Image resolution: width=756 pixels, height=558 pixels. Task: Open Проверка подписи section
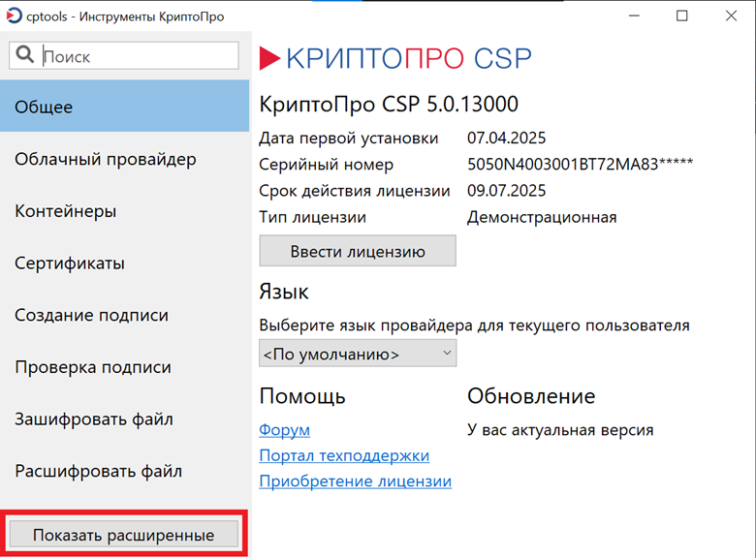point(124,367)
